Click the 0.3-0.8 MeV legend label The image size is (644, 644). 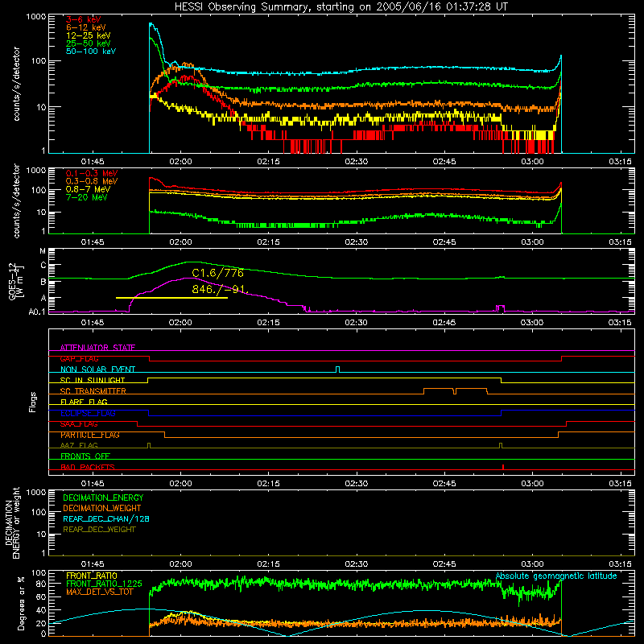(x=92, y=181)
